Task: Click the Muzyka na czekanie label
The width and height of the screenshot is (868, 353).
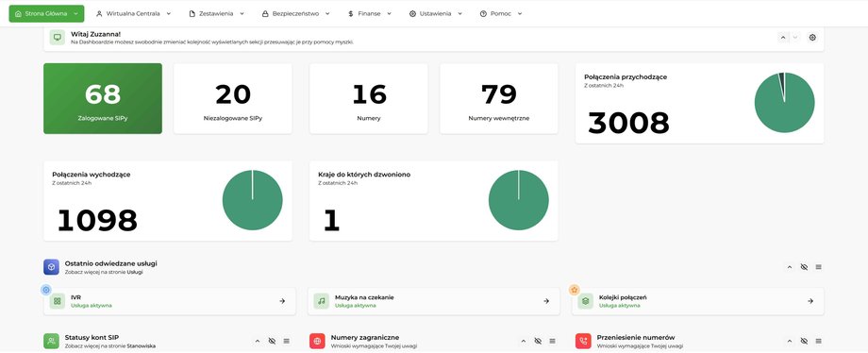Action: coord(364,297)
